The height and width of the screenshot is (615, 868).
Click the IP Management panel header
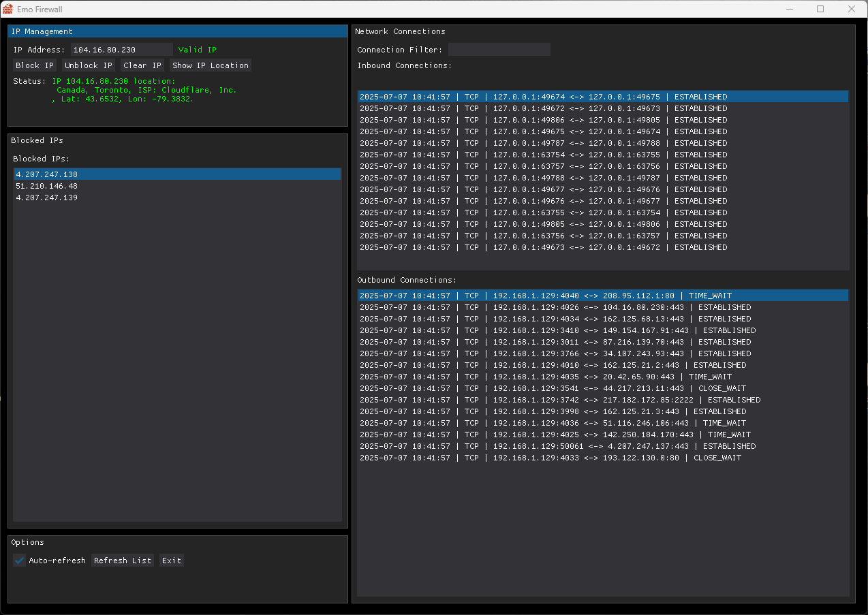click(x=177, y=31)
